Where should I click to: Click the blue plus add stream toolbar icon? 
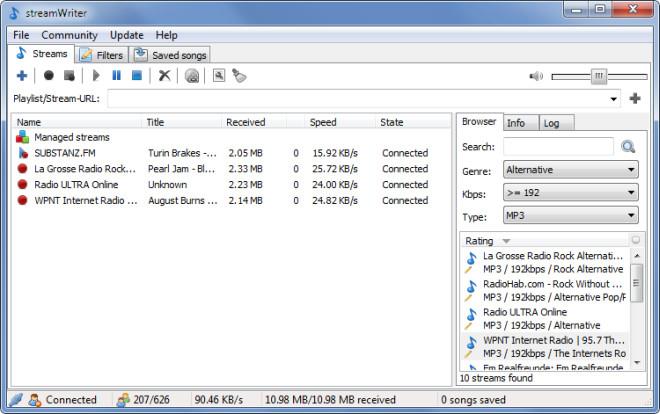point(22,76)
